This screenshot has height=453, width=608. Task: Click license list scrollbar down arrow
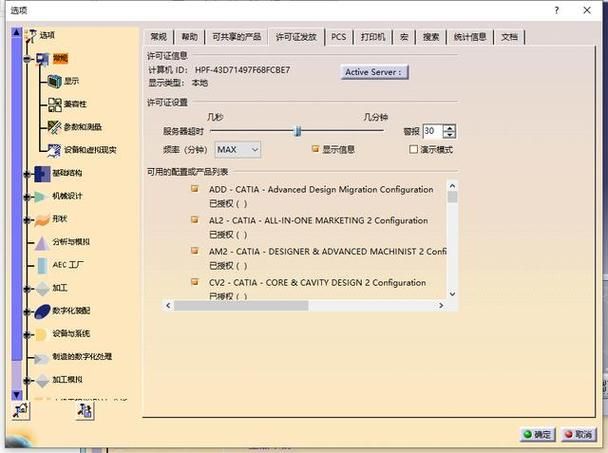(x=452, y=294)
